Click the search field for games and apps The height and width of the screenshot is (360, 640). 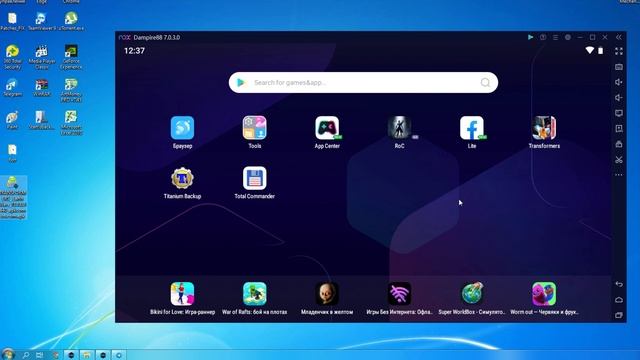click(363, 82)
